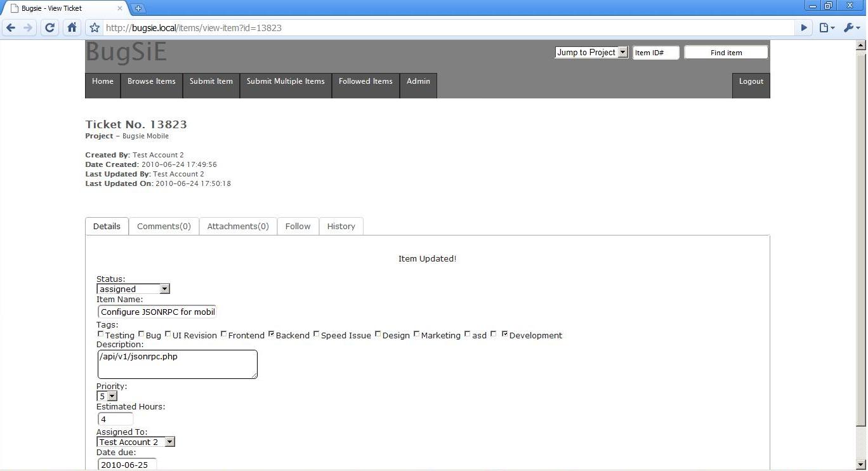
Task: Open the page menu icon
Action: click(x=827, y=28)
